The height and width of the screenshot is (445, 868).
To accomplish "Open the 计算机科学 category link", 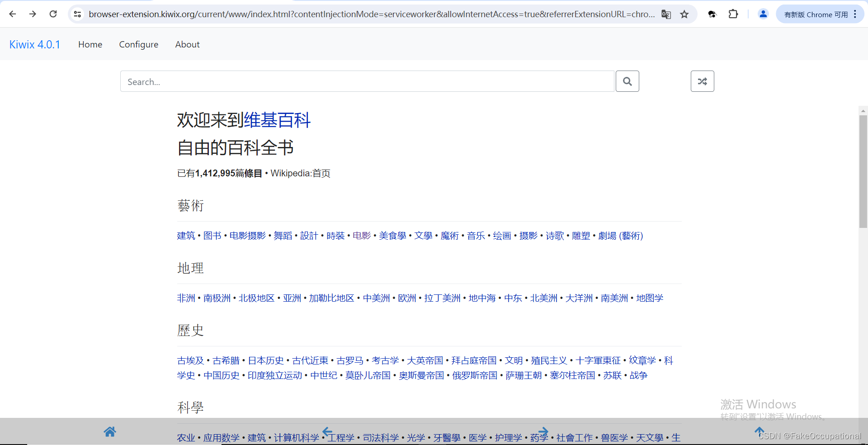I will click(296, 437).
